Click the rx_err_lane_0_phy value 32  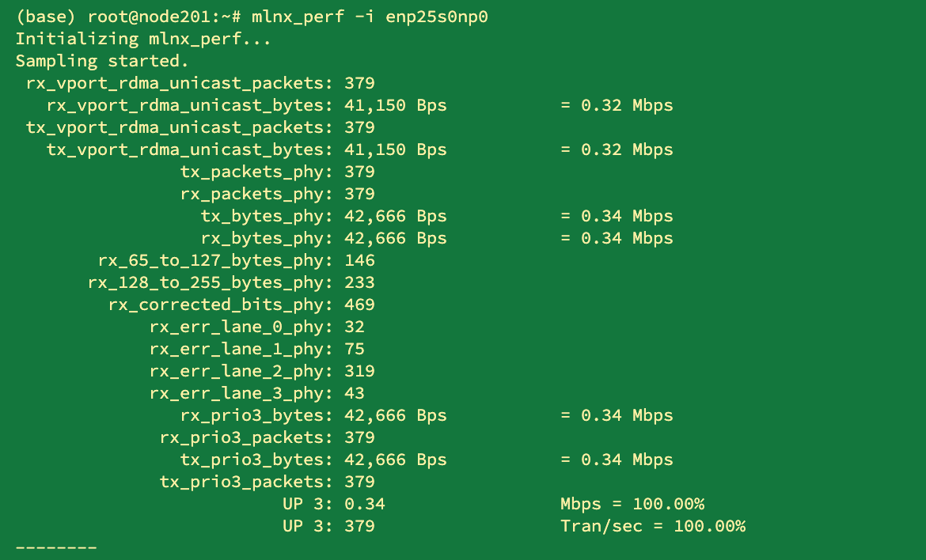(x=355, y=327)
